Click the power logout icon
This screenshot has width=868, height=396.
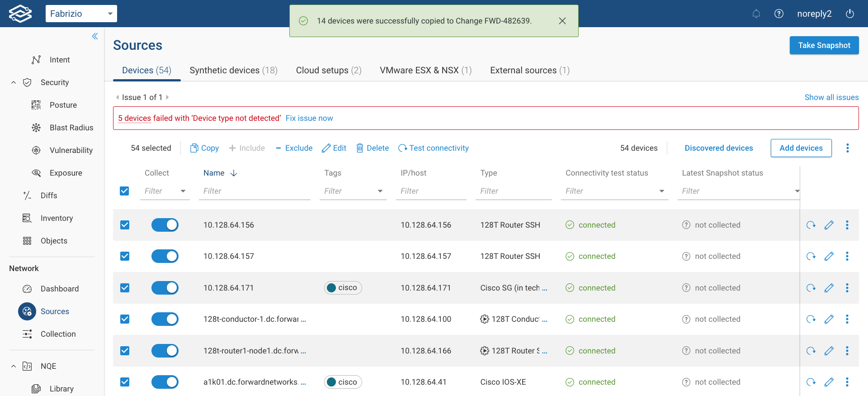point(849,14)
